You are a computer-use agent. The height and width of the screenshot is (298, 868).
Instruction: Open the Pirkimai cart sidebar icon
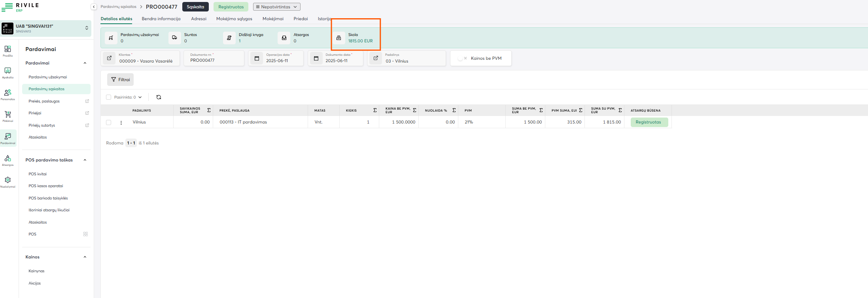coord(8,114)
